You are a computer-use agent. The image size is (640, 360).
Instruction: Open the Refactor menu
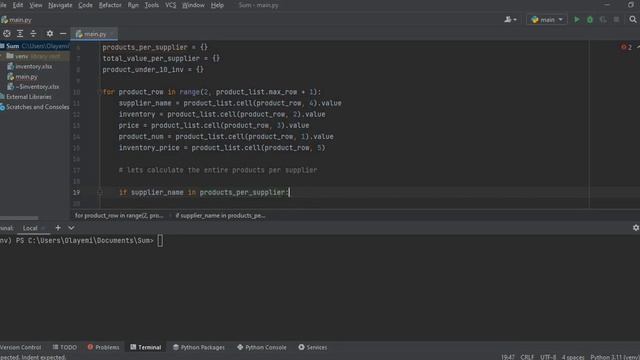(x=110, y=5)
